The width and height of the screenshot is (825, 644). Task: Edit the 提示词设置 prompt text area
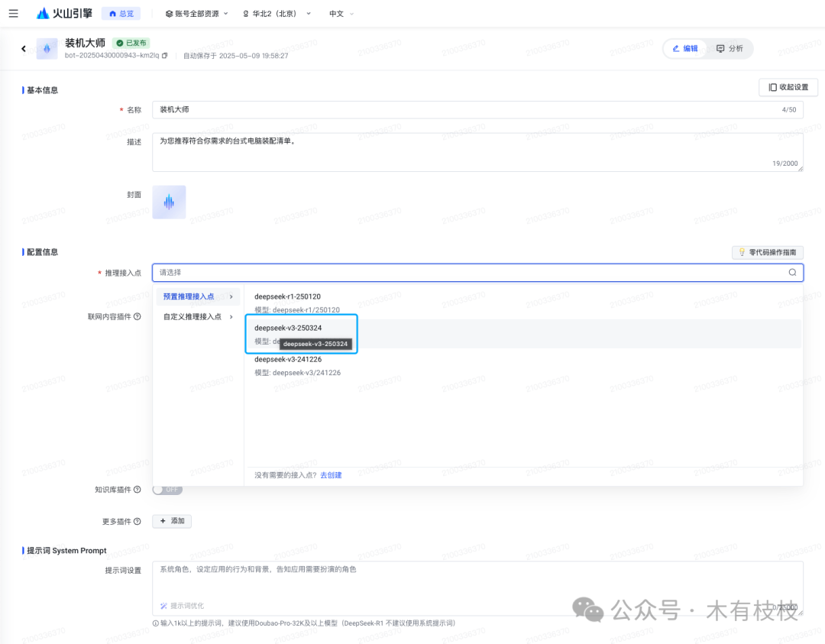point(477,588)
